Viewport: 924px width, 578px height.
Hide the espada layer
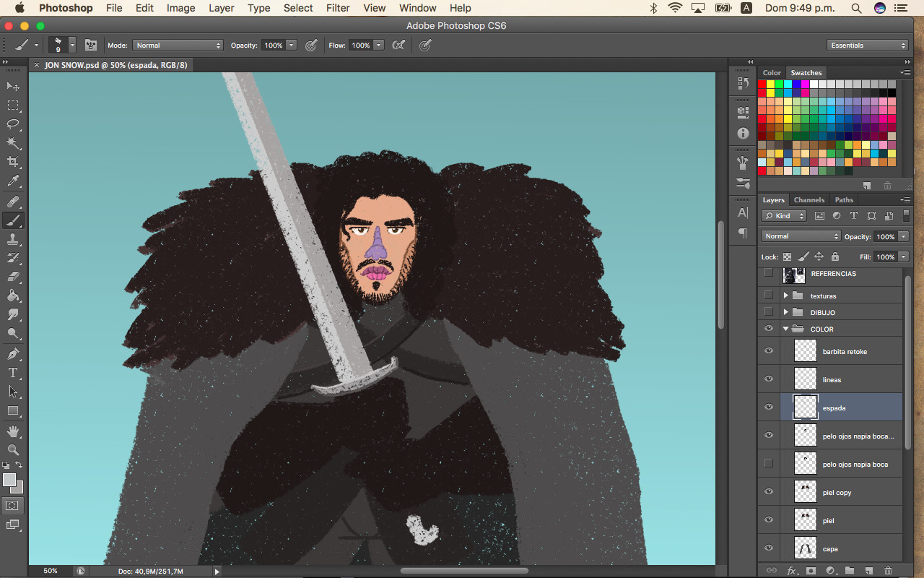[769, 407]
